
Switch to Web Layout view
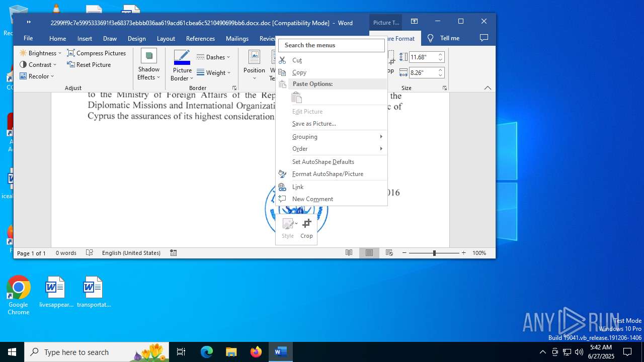click(x=389, y=253)
